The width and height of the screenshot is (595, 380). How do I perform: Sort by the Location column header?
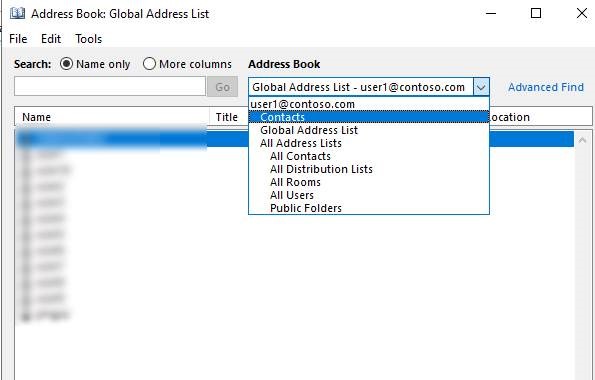[541, 117]
